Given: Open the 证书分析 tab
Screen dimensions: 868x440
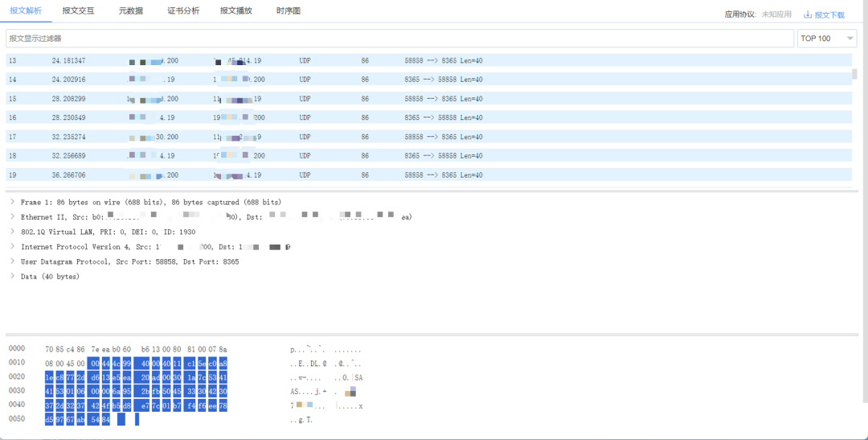Looking at the screenshot, I should click(183, 10).
